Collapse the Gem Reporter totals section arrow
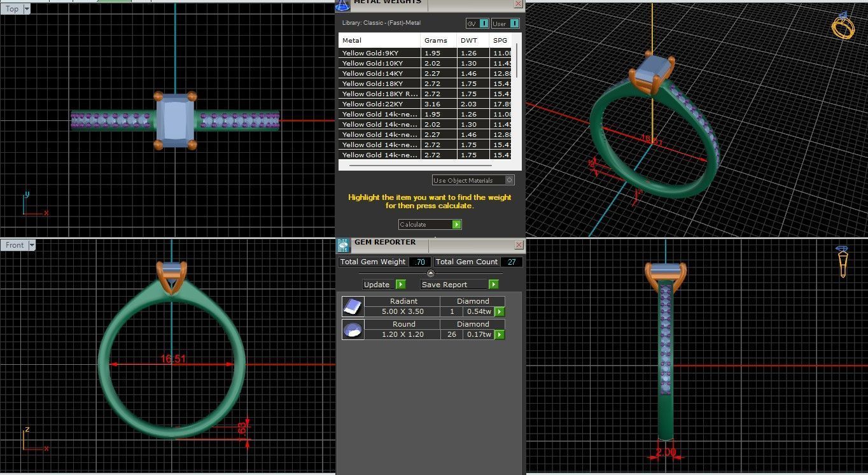Viewport: 868px width, 475px height. 430,273
